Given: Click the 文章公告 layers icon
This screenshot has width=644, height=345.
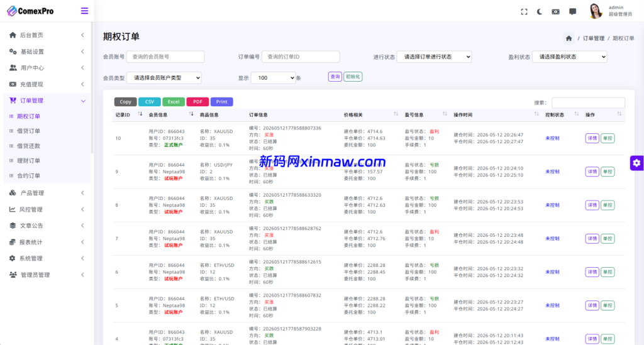Looking at the screenshot, I should (x=13, y=226).
